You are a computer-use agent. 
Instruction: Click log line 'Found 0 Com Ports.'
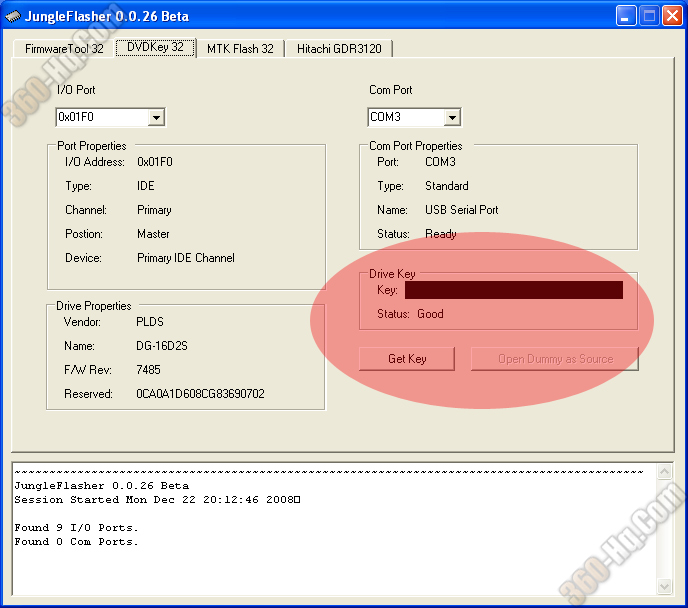[76, 542]
